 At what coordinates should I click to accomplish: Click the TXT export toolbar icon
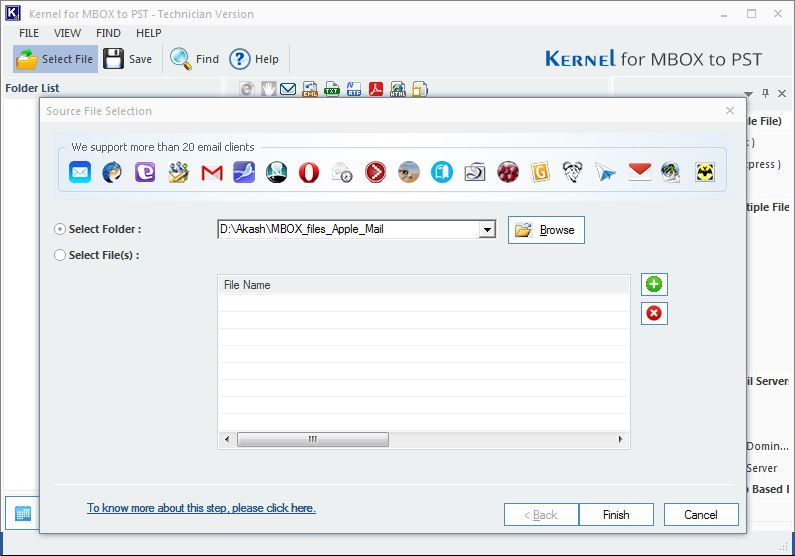[332, 89]
